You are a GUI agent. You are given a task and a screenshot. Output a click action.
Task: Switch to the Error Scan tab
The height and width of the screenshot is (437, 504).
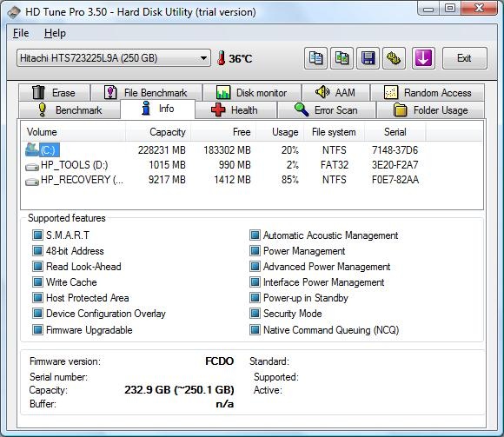[x=326, y=109]
